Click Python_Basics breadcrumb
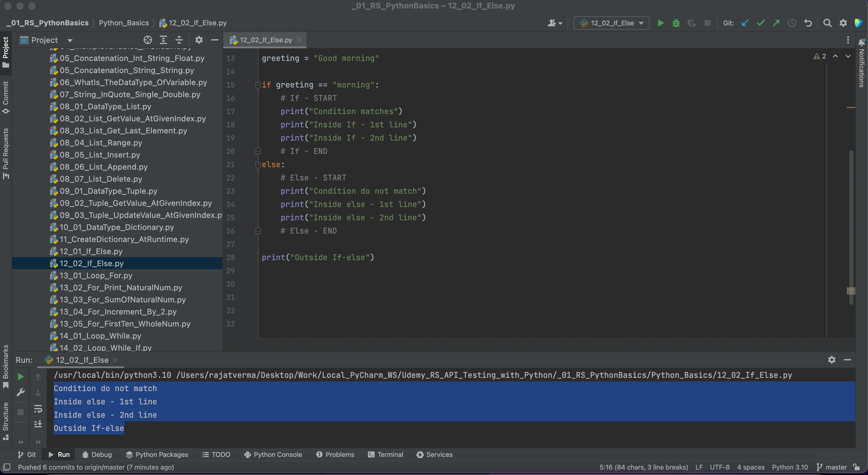This screenshot has height=475, width=868. 124,23
